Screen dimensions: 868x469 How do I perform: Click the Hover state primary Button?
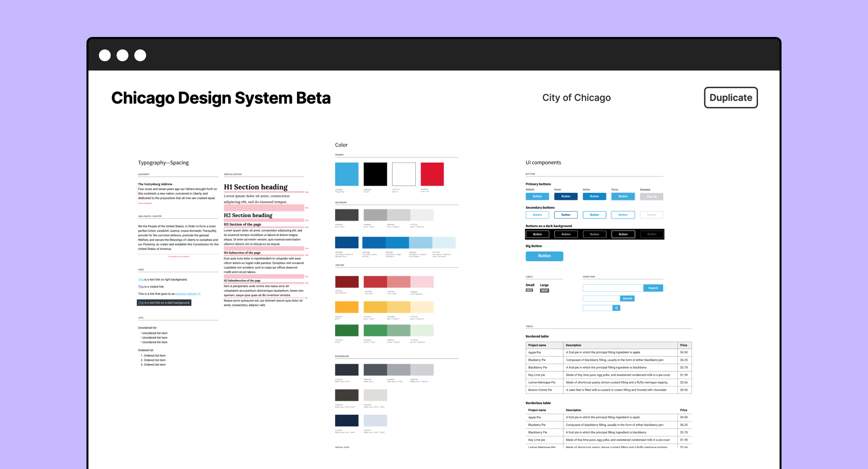click(566, 196)
